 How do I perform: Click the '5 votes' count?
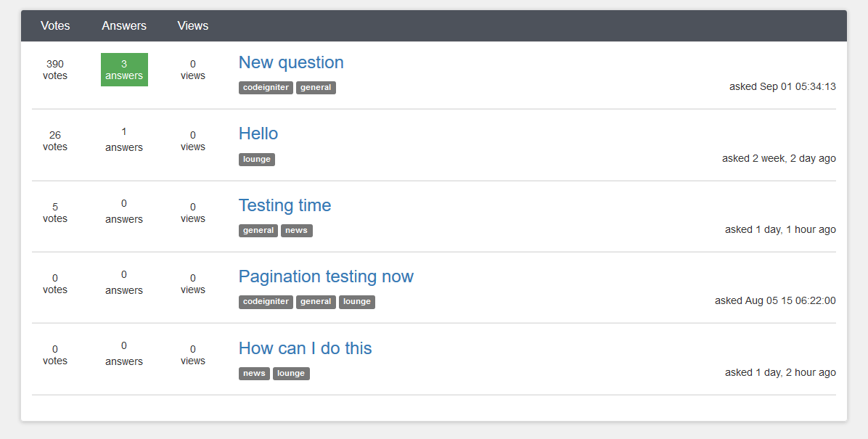55,213
